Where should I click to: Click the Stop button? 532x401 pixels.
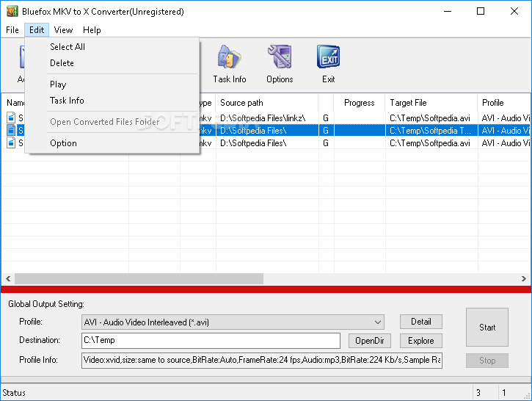(487, 361)
